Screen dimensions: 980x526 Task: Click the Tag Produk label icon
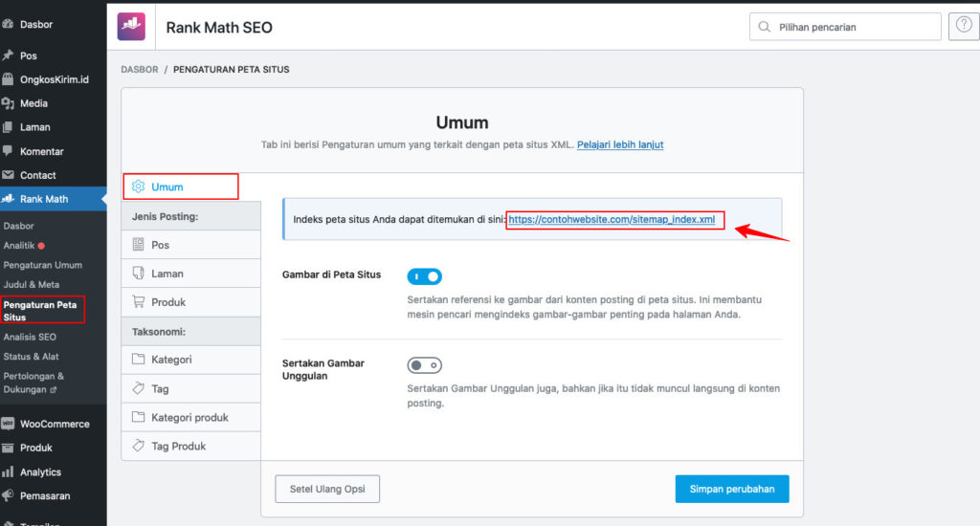pos(138,446)
